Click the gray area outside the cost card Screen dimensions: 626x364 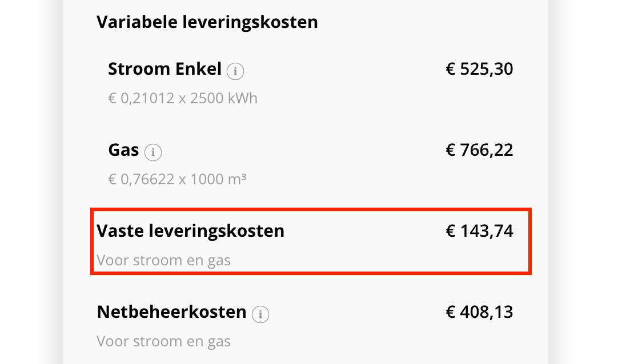coord(588,171)
